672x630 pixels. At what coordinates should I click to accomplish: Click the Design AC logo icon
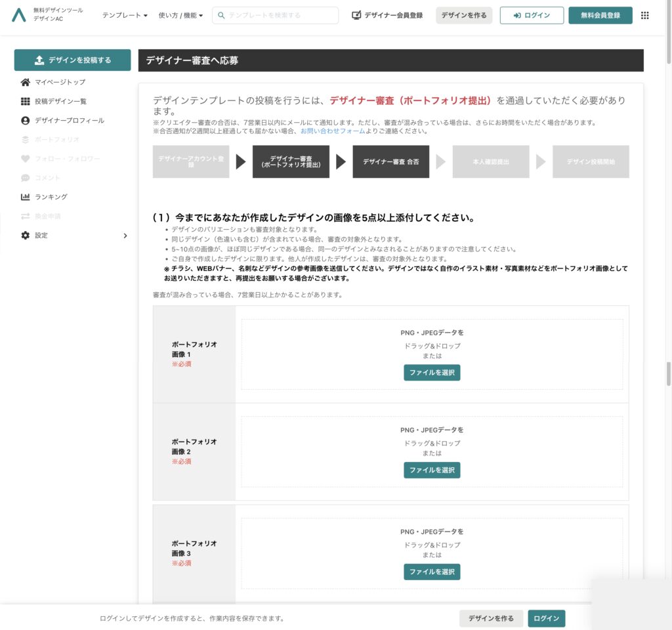19,15
